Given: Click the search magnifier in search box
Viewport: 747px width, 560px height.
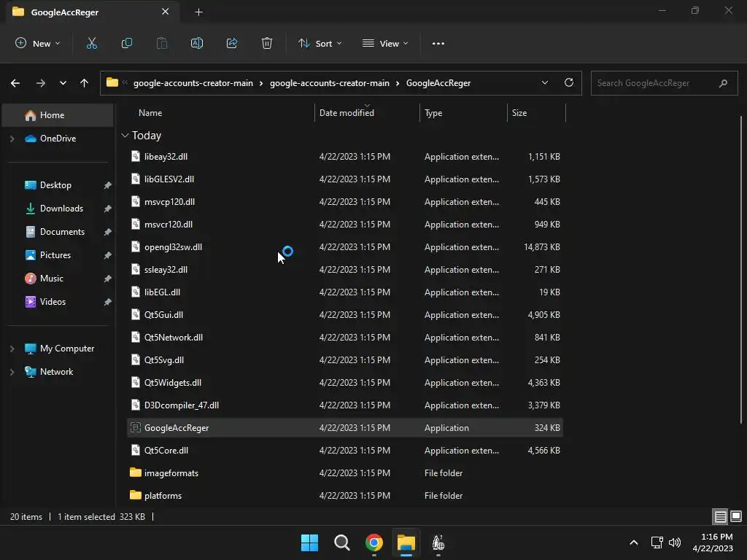Looking at the screenshot, I should pos(723,83).
